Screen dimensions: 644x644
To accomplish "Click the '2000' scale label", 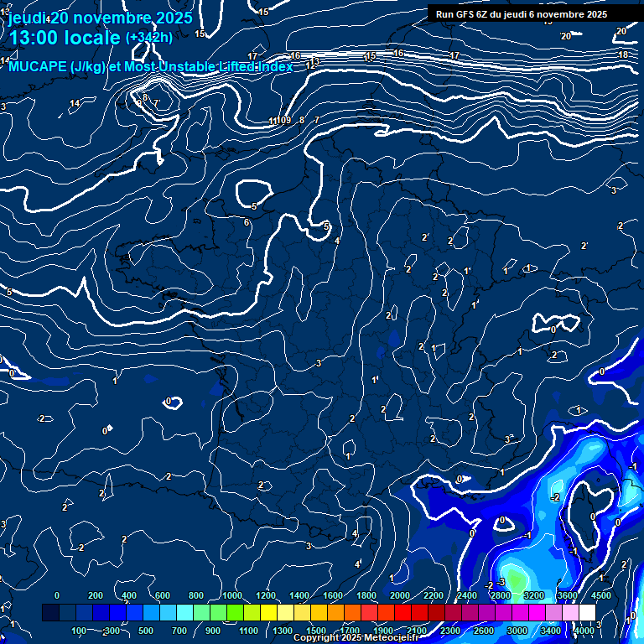I will pyautogui.click(x=400, y=595).
